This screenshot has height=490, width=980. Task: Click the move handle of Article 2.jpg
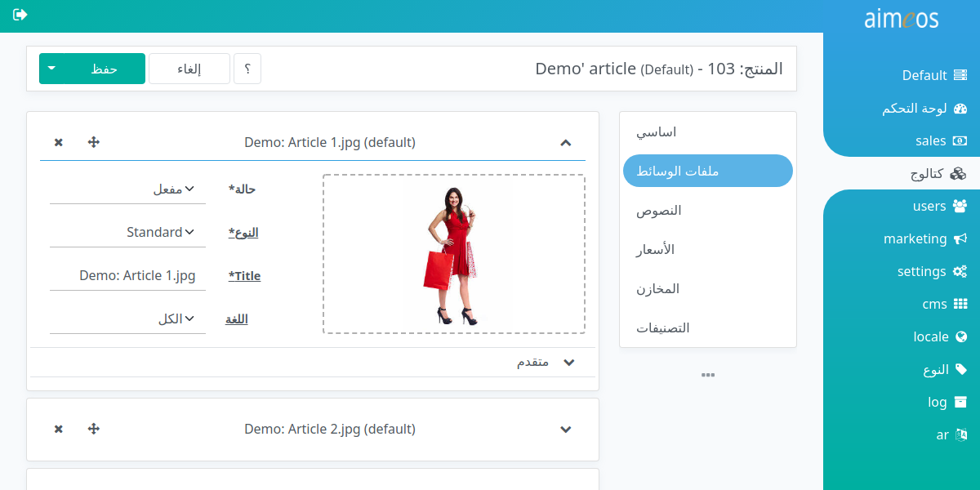point(93,429)
